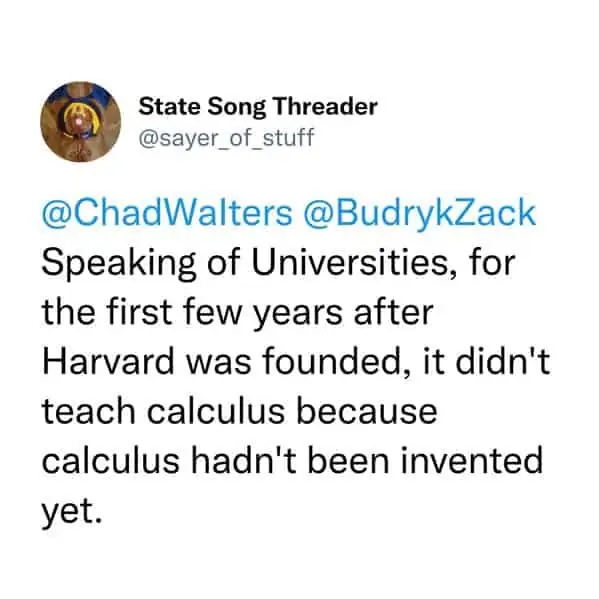The width and height of the screenshot is (599, 599).
Task: Click the word years in the tweet
Action: [x=298, y=314]
